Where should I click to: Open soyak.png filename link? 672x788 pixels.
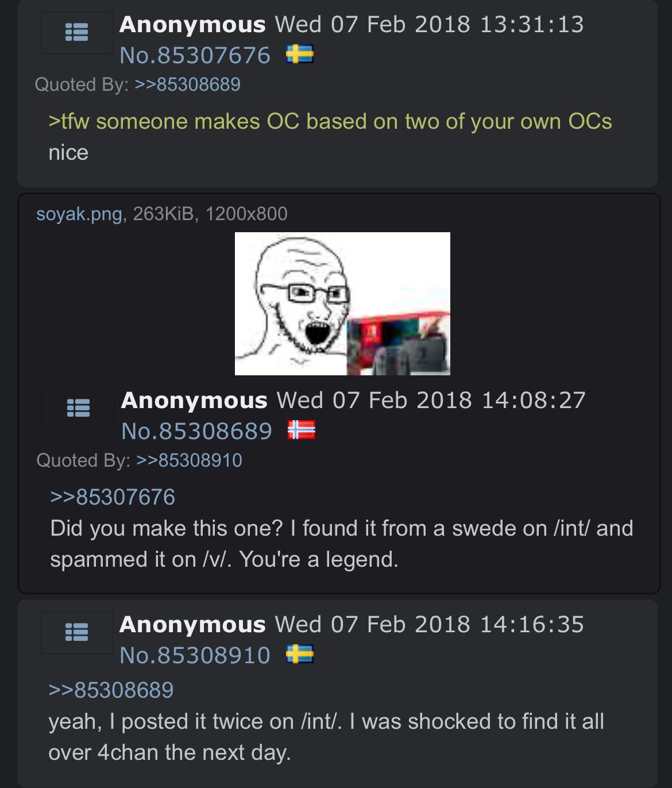click(x=79, y=214)
